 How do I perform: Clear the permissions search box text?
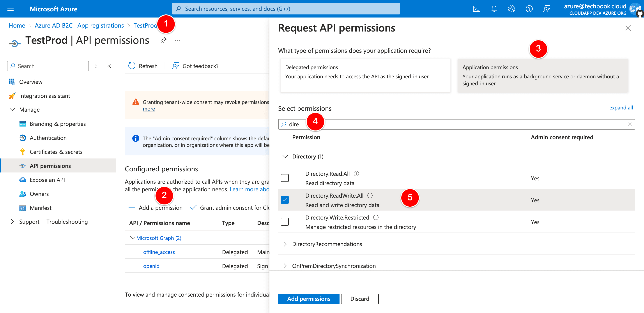coord(630,124)
